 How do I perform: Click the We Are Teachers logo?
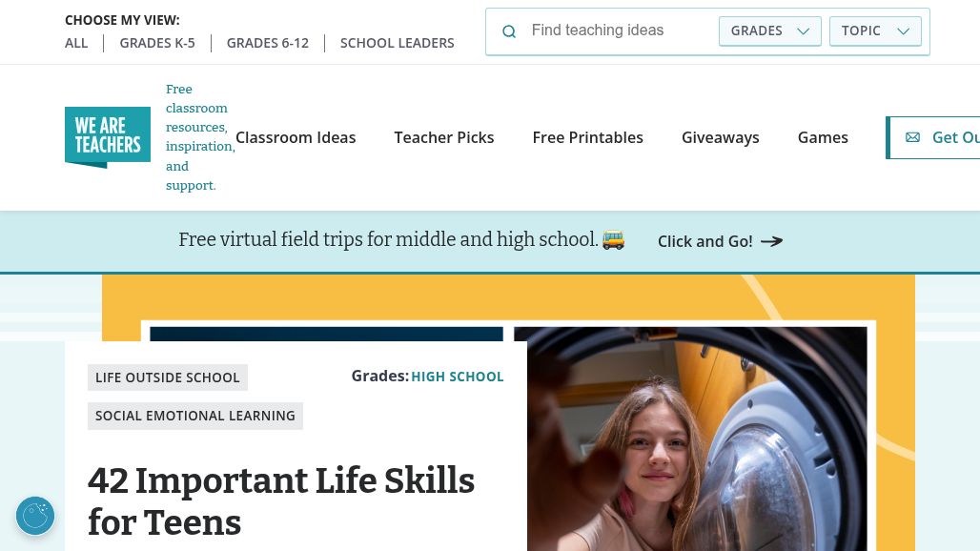(x=108, y=137)
